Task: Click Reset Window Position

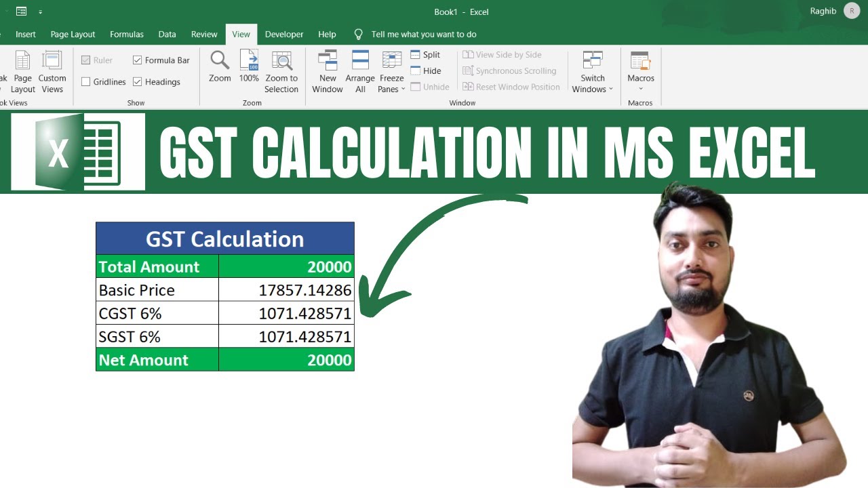Action: coord(511,87)
